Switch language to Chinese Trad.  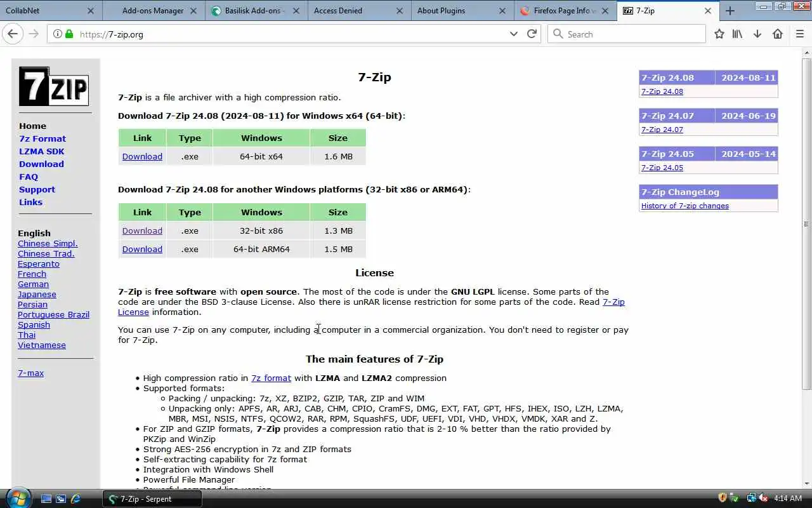[46, 253]
